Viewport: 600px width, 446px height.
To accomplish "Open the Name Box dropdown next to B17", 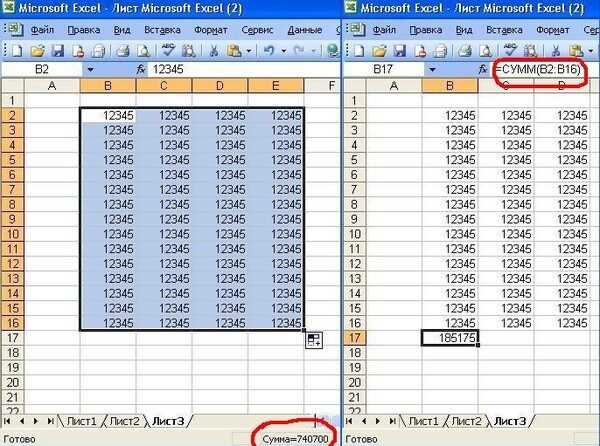I will (x=432, y=70).
